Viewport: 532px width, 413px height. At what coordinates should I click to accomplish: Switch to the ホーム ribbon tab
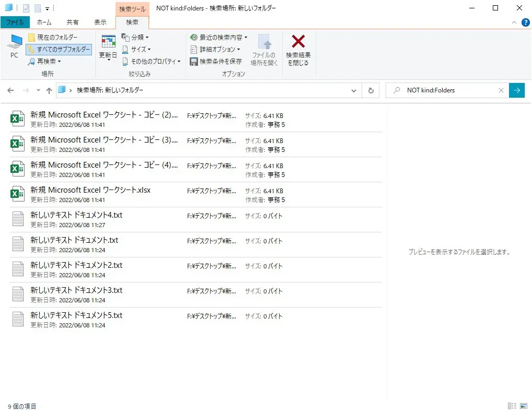click(44, 22)
